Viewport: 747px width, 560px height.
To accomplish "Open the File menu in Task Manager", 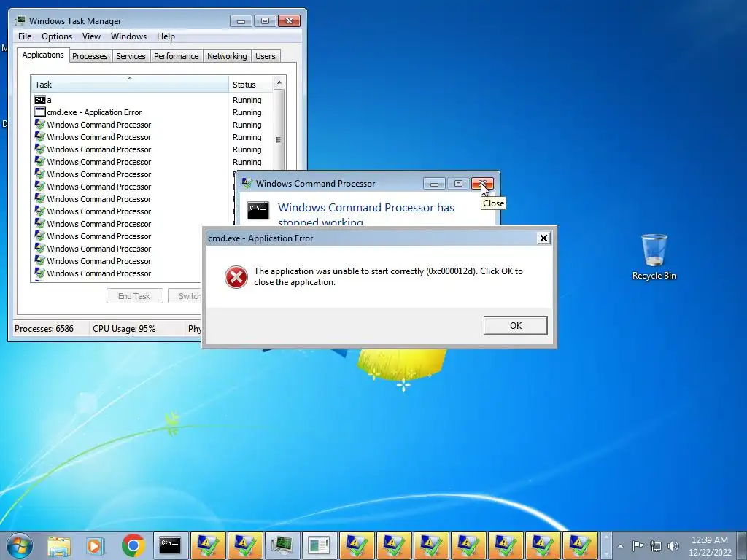I will pyautogui.click(x=25, y=36).
